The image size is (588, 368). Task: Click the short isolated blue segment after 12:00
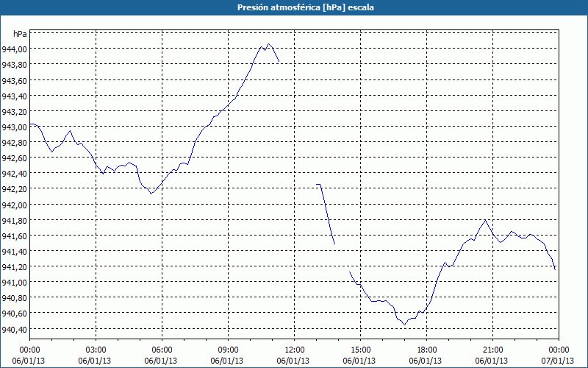326,213
